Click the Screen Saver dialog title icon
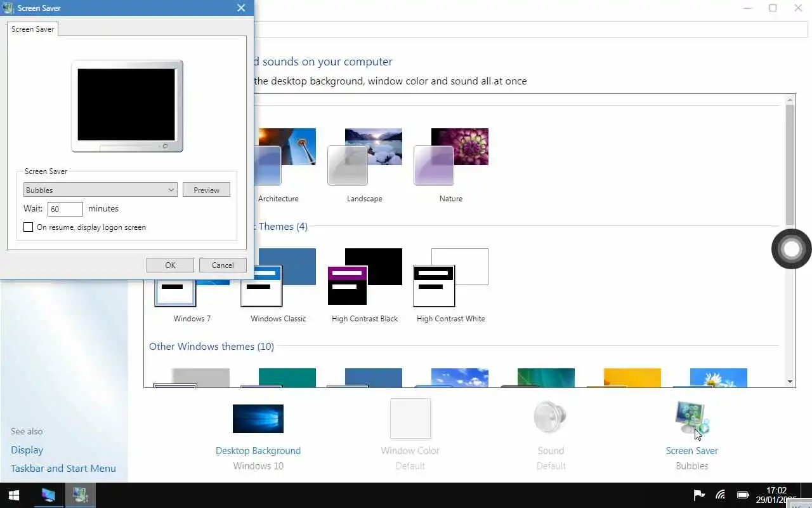 [x=8, y=8]
